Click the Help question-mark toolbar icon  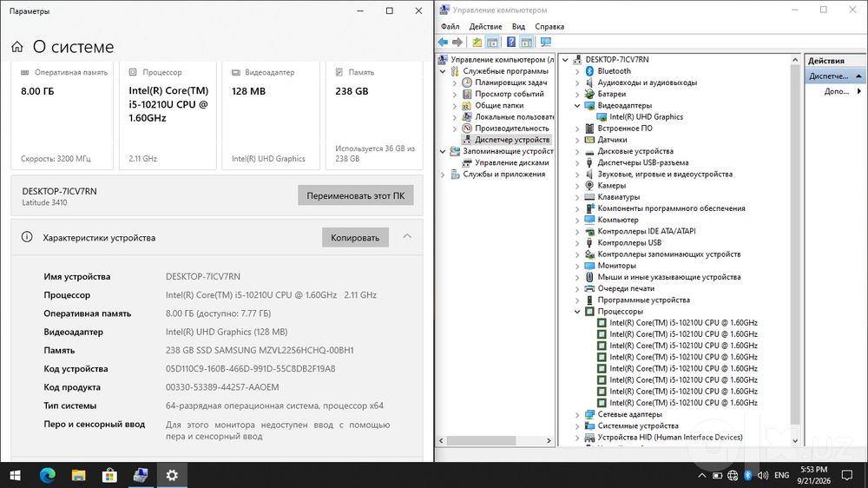[511, 42]
